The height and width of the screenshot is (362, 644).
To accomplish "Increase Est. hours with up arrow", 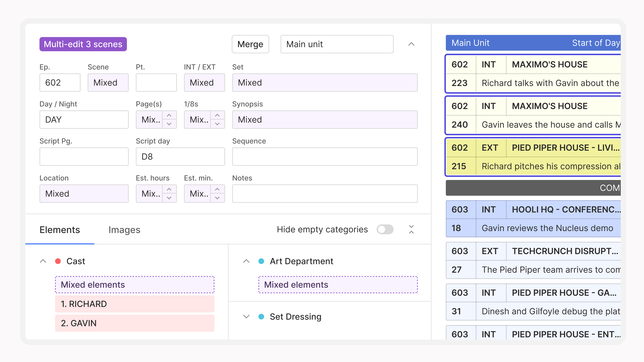I will pyautogui.click(x=169, y=189).
